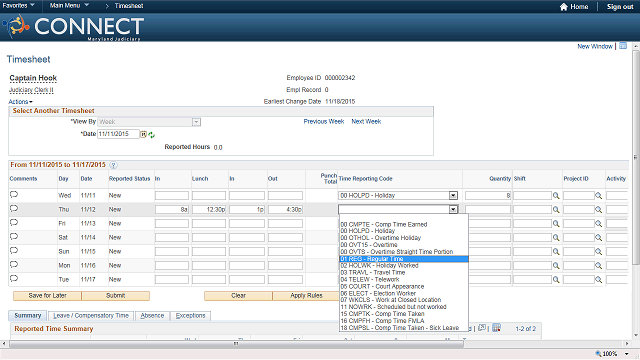
Task: Open comment bubble for Mon 11/16
Action: 14,264
